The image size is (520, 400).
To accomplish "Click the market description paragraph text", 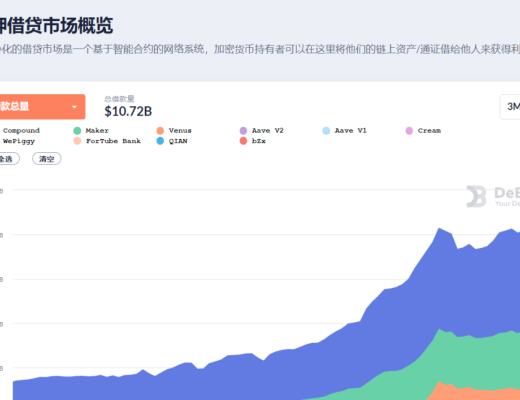I will (260, 49).
